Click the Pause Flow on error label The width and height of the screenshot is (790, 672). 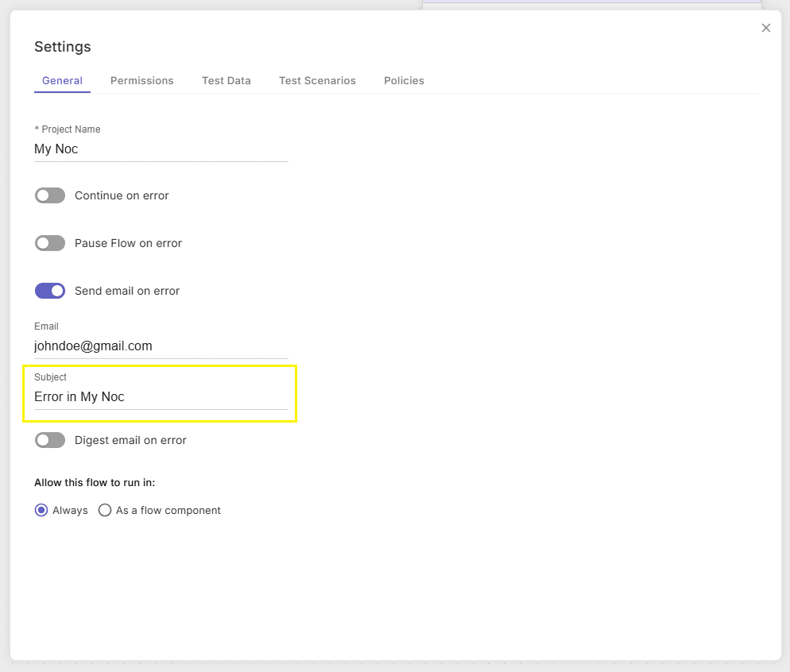coord(128,243)
